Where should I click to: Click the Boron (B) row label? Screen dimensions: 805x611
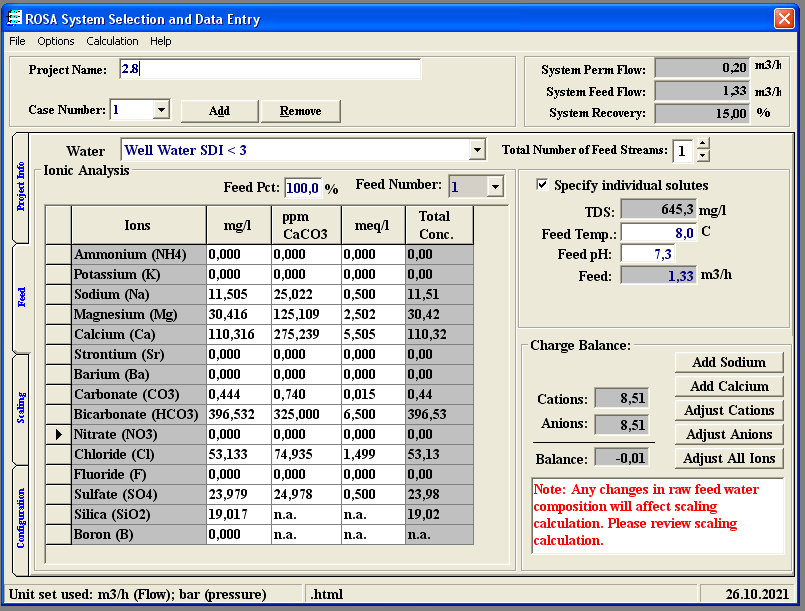(139, 534)
